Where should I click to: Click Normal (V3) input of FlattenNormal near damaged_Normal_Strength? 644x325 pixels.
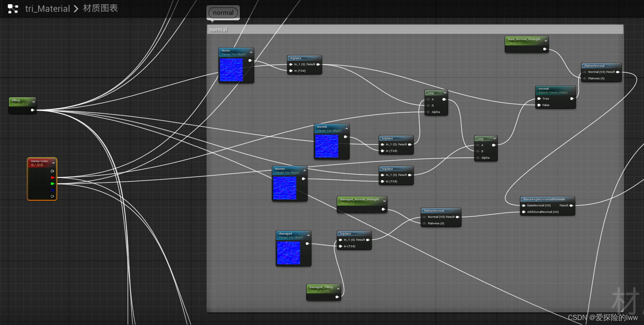[424, 217]
